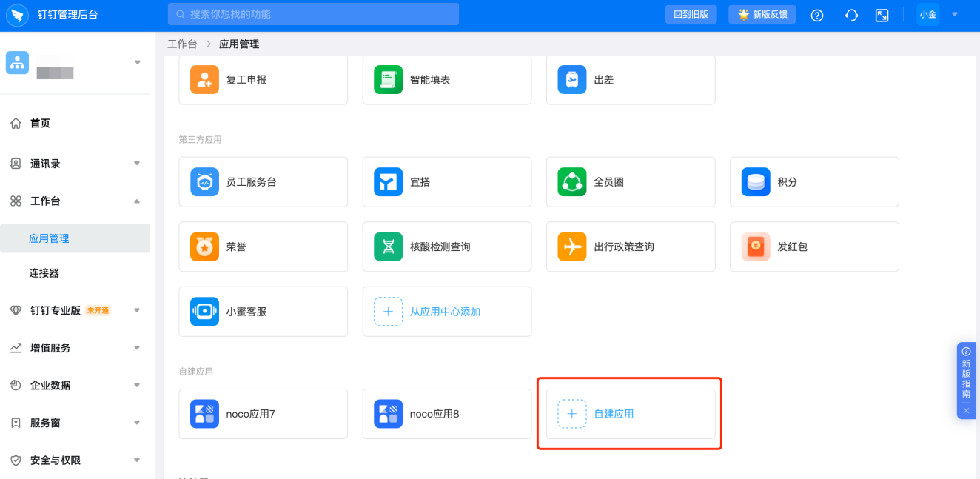Image resolution: width=980 pixels, height=479 pixels.
Task: Expand the 服务窗 section arrow
Action: [137, 423]
